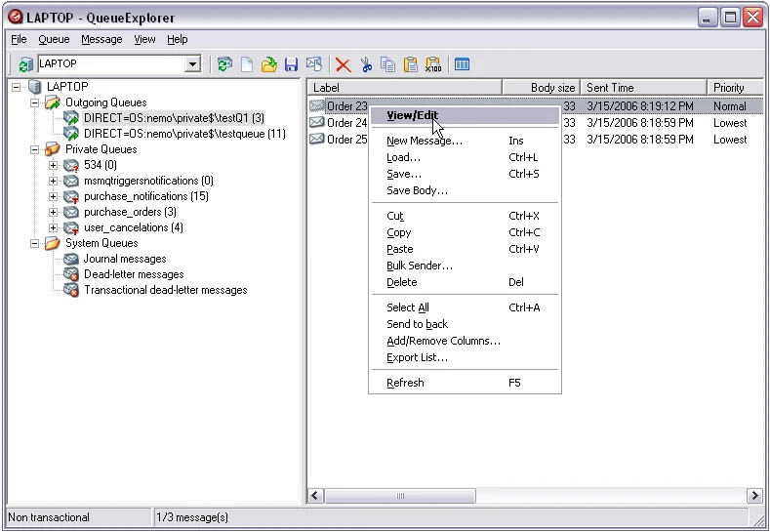Collapse the Private Queues node
This screenshot has width=770, height=532.
[34, 149]
